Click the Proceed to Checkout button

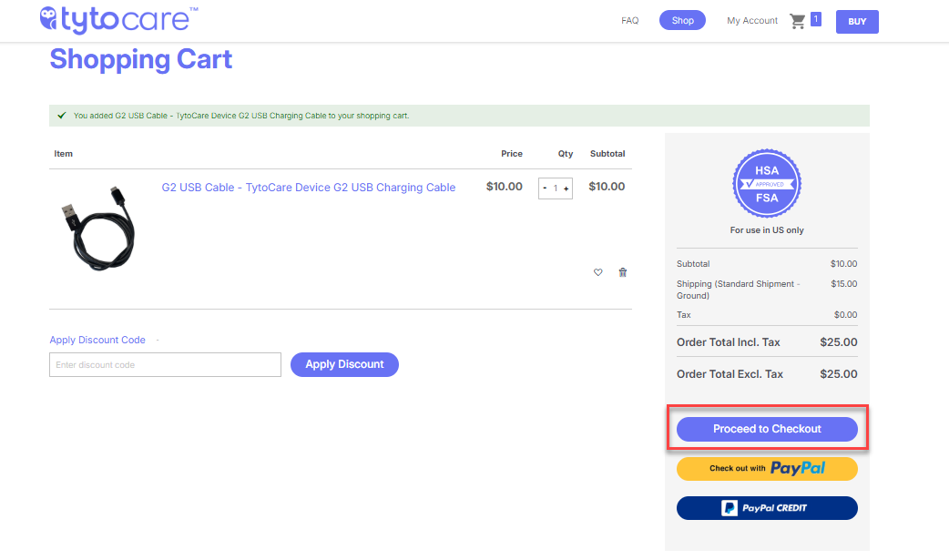[x=767, y=429]
